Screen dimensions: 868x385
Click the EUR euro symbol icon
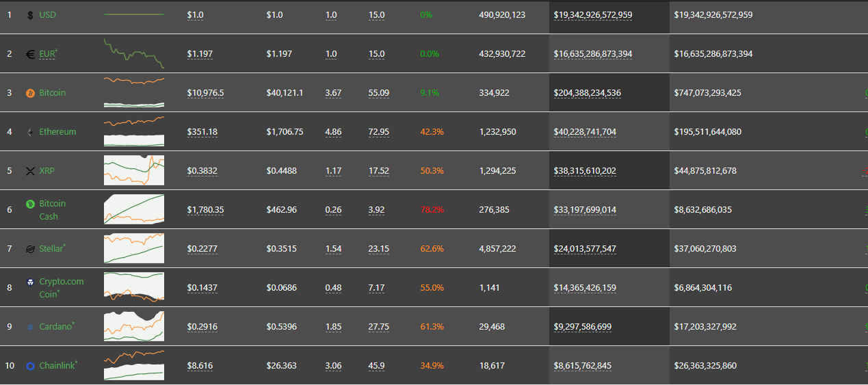click(x=30, y=54)
